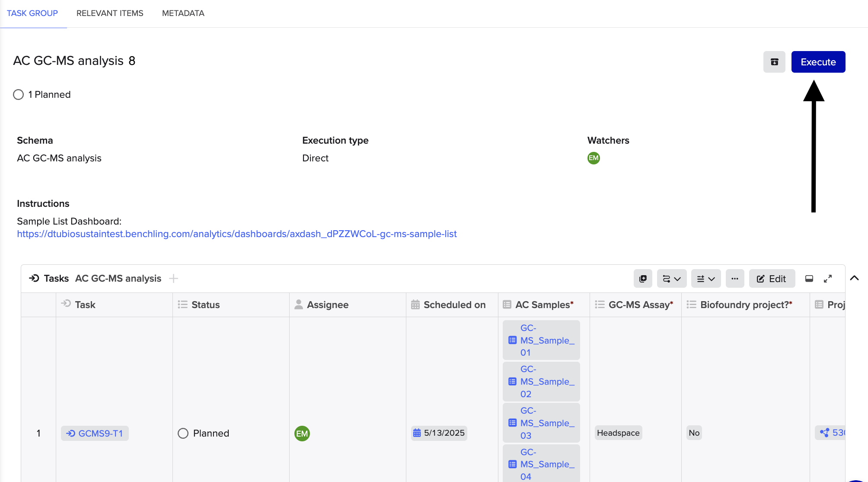The height and width of the screenshot is (482, 868).
Task: Click the project chip starting with 53
Action: pyautogui.click(x=830, y=433)
